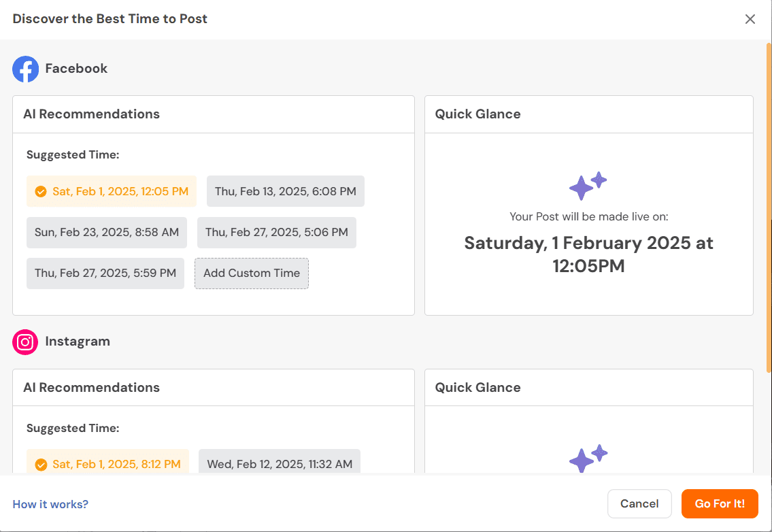
Task: Choose Thu, Feb 13, 2025, 6:08 PM slot
Action: (285, 192)
